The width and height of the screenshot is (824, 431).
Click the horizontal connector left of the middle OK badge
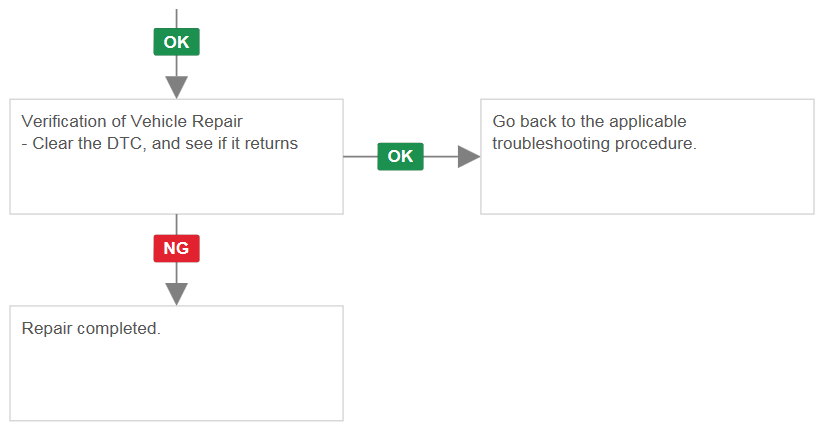[x=360, y=157]
